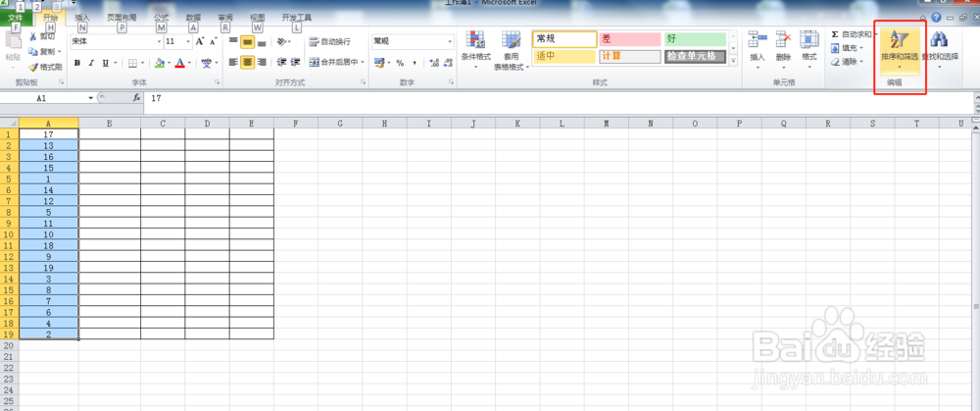Apply the 差 (Bad) cell style

pos(629,39)
